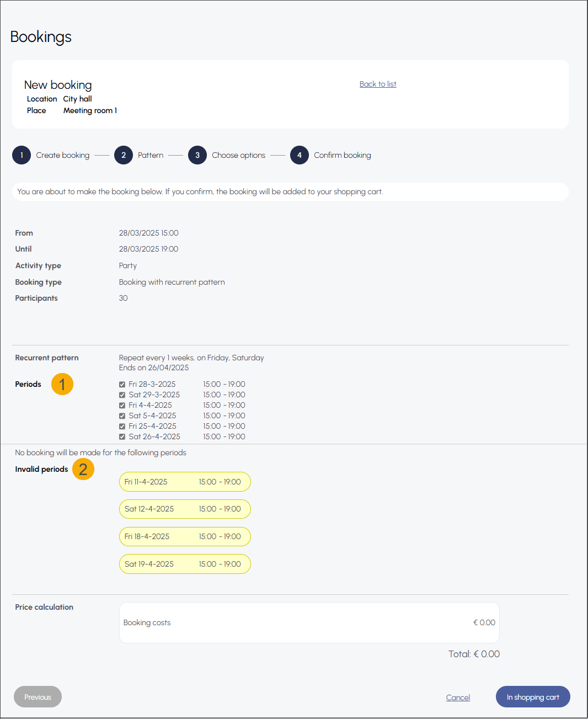Deselect the Sat 5-4-2025 period
This screenshot has width=588, height=719.
(122, 416)
